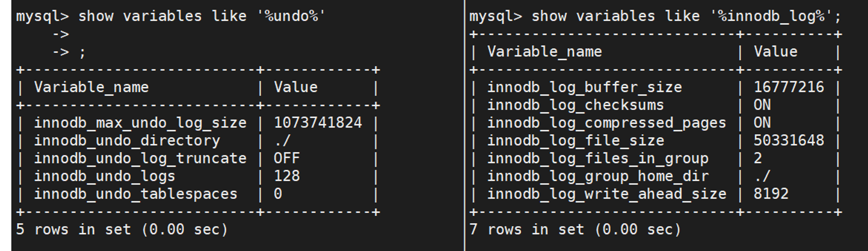
Task: Select the 8192 write ahead size value
Action: click(x=771, y=194)
